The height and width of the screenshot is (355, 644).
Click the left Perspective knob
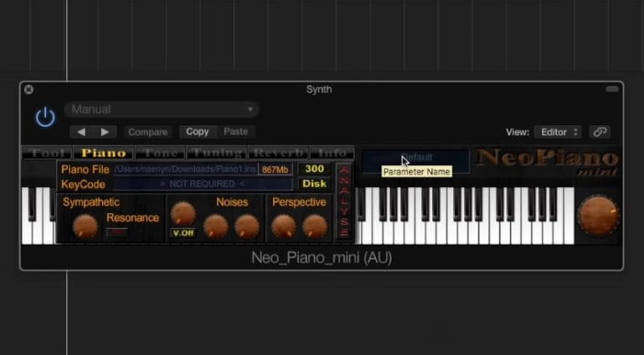[284, 226]
